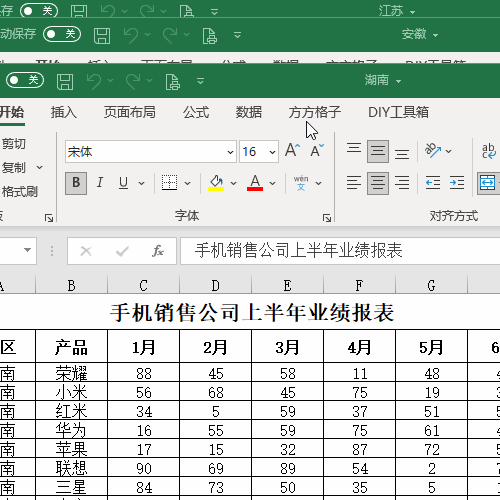The image size is (500, 500).
Task: Switch to 公式 tab
Action: [196, 112]
